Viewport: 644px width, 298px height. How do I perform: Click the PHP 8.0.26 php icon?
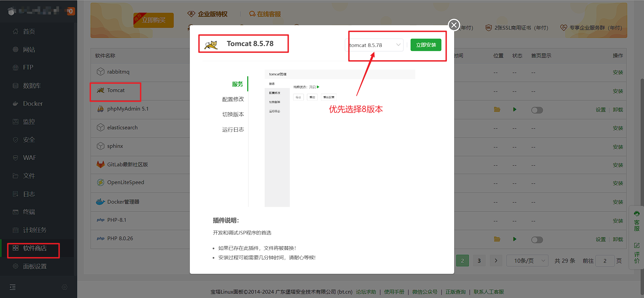point(101,238)
